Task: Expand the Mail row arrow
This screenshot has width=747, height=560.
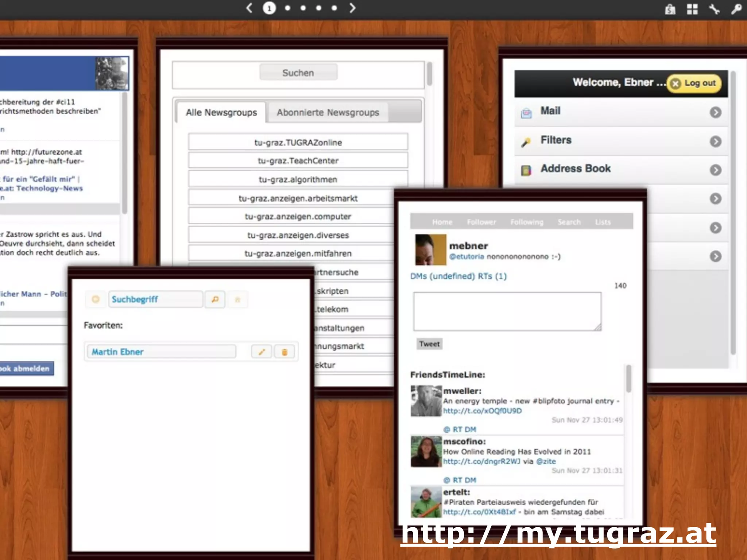Action: 715,112
